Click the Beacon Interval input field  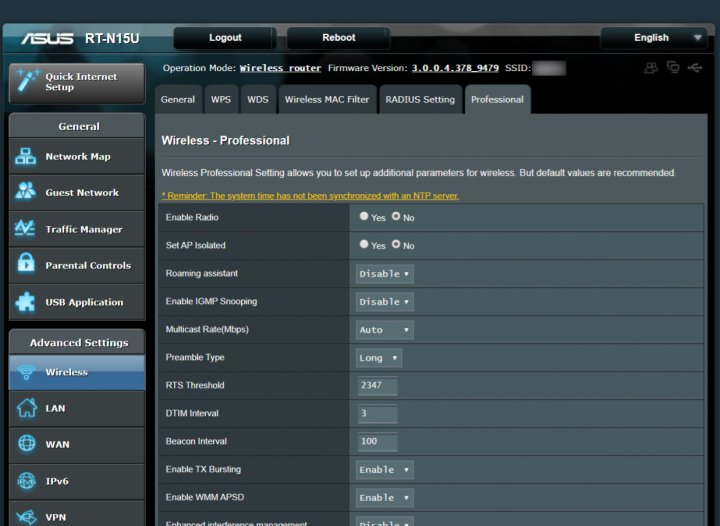pos(377,442)
